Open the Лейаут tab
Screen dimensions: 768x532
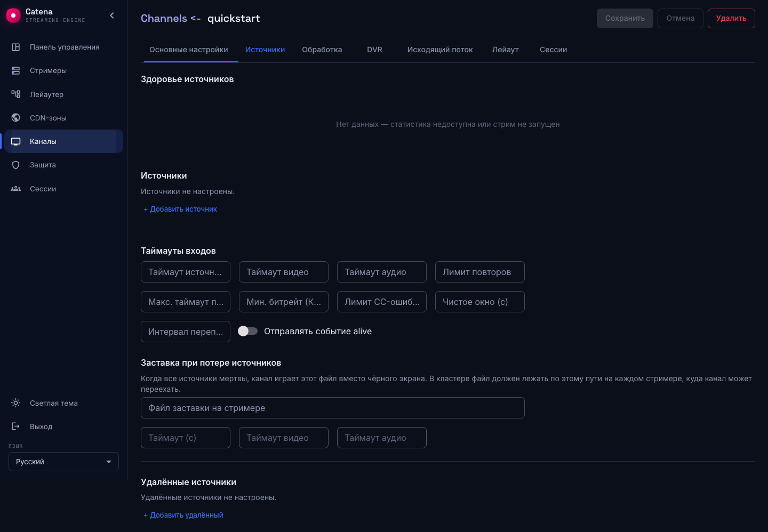pos(506,50)
